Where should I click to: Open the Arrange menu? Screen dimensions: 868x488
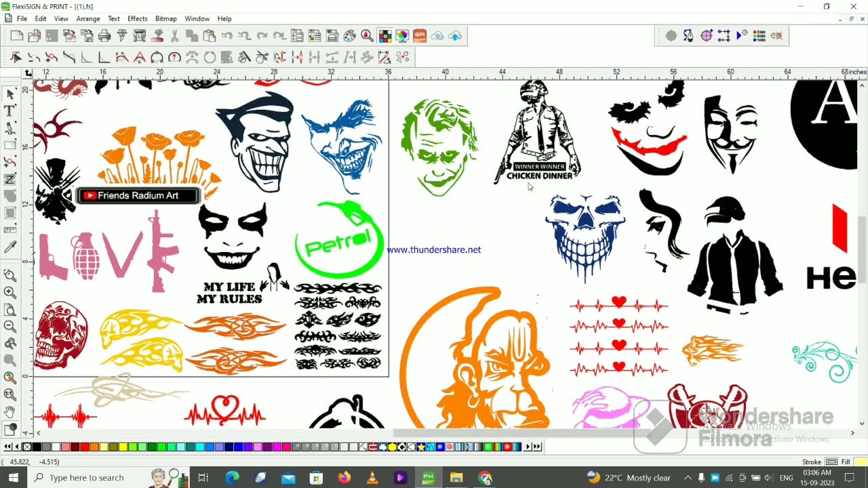pyautogui.click(x=88, y=19)
